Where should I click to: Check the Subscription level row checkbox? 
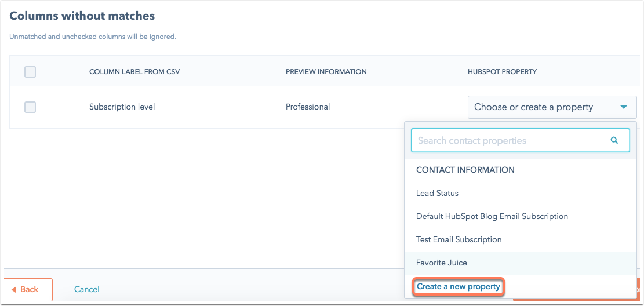tap(30, 107)
